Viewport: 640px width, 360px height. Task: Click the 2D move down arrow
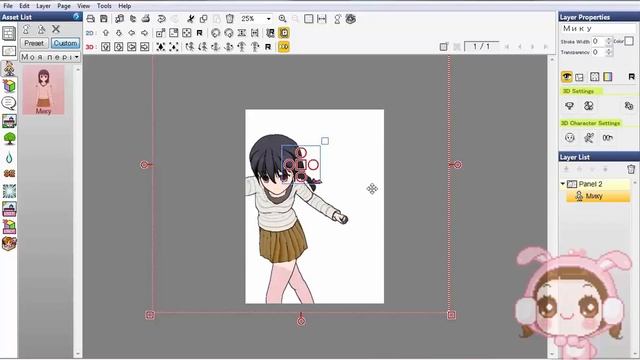(x=119, y=33)
